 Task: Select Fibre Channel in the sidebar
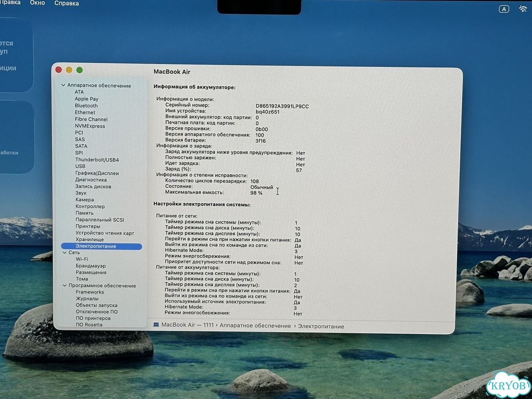[x=91, y=119]
